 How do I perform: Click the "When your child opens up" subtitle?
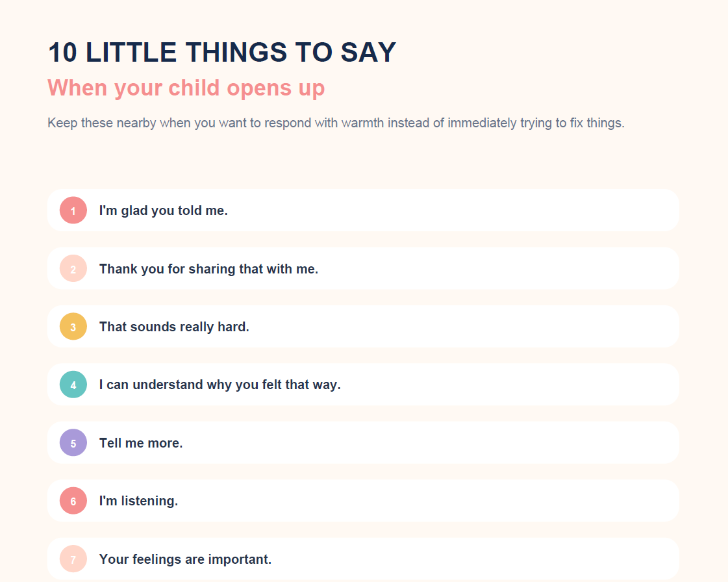point(186,88)
